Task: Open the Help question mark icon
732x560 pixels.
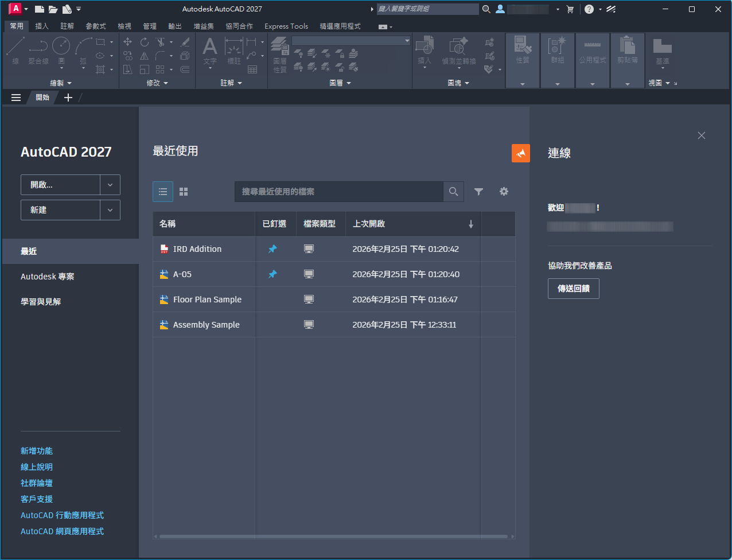Action: (x=589, y=9)
